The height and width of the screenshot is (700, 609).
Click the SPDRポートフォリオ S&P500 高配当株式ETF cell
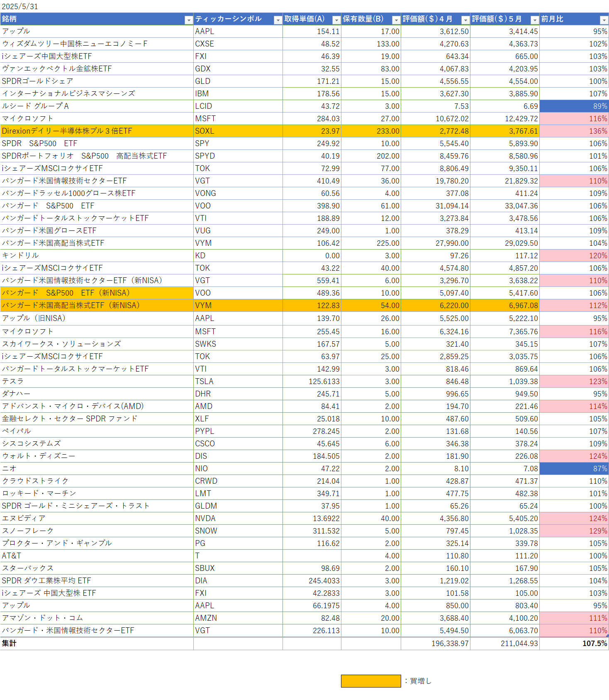pyautogui.click(x=97, y=156)
